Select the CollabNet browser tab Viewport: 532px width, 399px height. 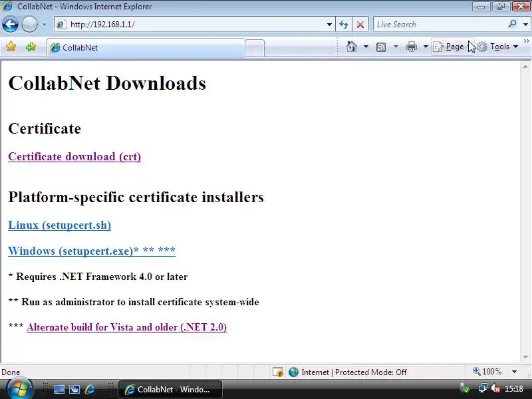point(146,47)
